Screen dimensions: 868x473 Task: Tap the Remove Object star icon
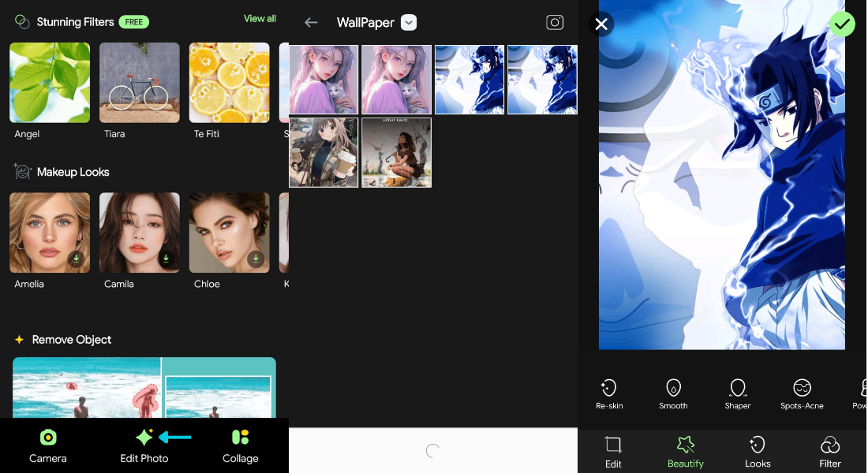click(20, 340)
